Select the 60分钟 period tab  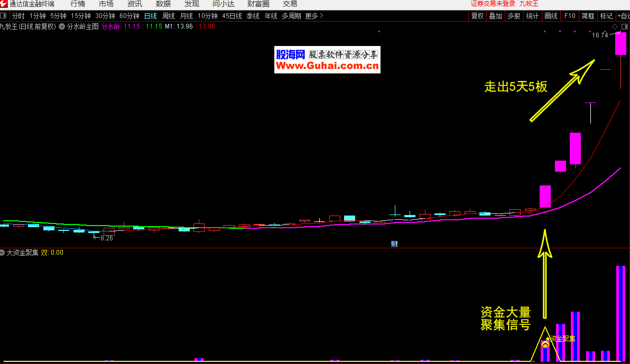point(129,16)
